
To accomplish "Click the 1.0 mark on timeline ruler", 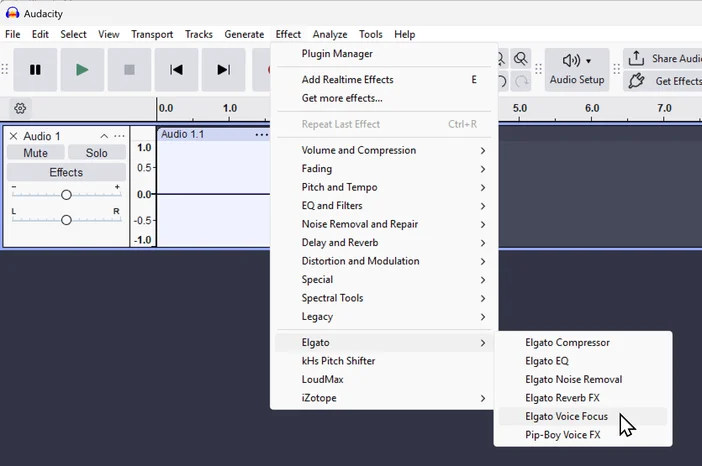I will click(230, 108).
